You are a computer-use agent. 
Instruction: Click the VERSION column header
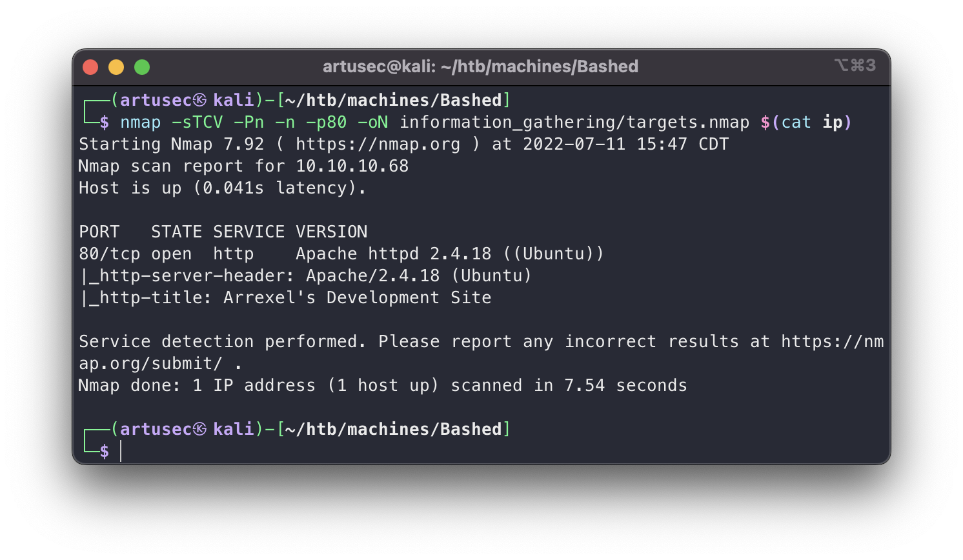(331, 232)
